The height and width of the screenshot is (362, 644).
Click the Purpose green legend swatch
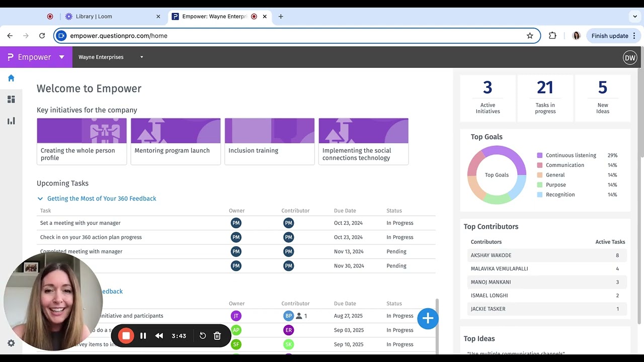point(540,185)
